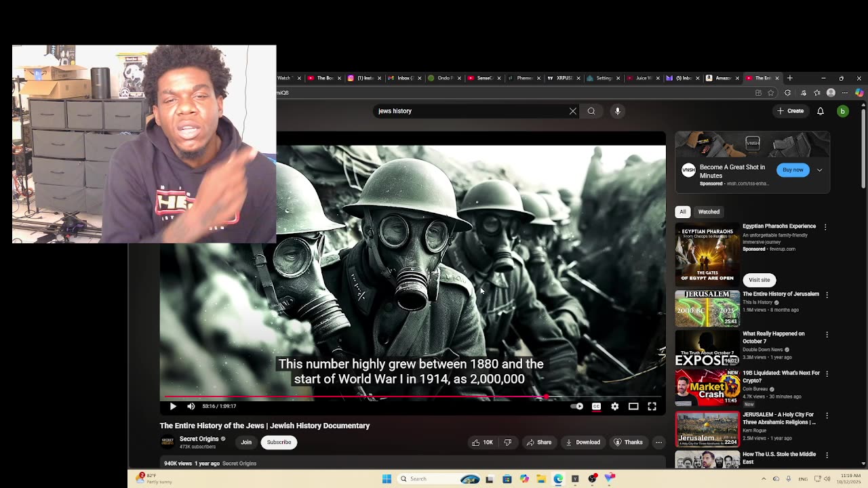Open more actions menu beside Thanks

658,443
